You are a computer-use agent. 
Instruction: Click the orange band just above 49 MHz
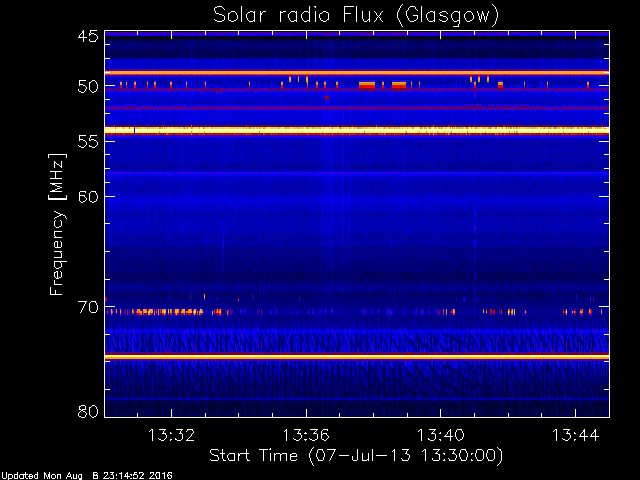pos(357,73)
